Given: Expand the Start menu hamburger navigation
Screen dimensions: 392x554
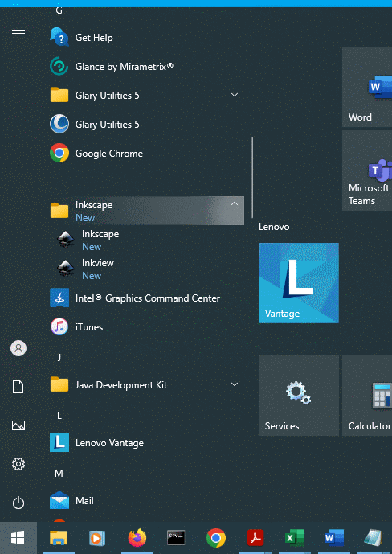Looking at the screenshot, I should tap(18, 31).
